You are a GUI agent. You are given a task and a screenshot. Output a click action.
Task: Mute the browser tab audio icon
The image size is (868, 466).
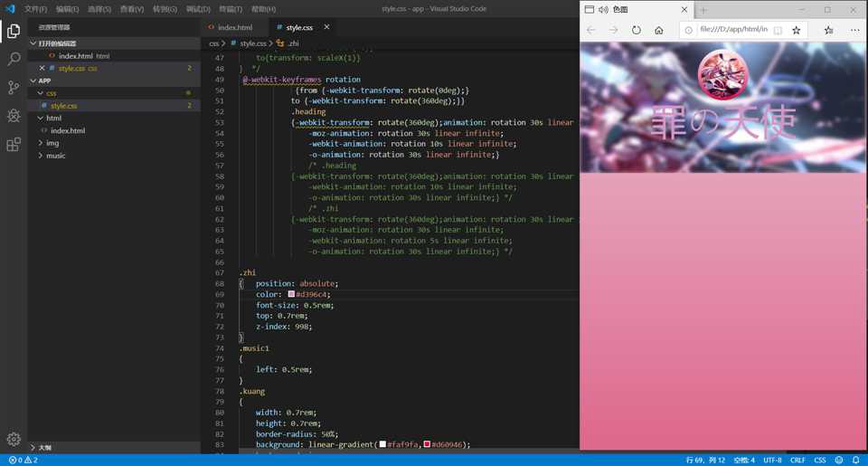point(603,9)
